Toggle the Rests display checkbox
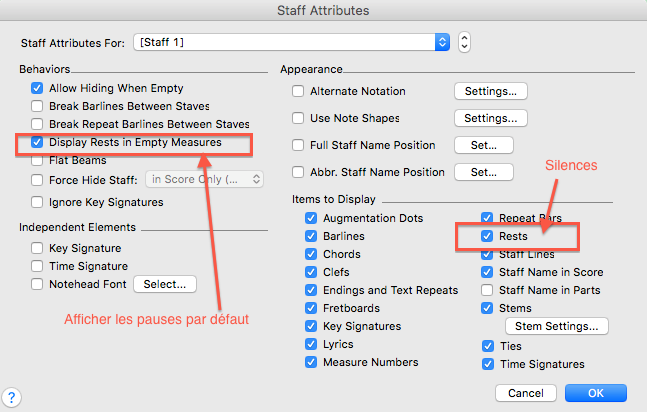 [487, 237]
